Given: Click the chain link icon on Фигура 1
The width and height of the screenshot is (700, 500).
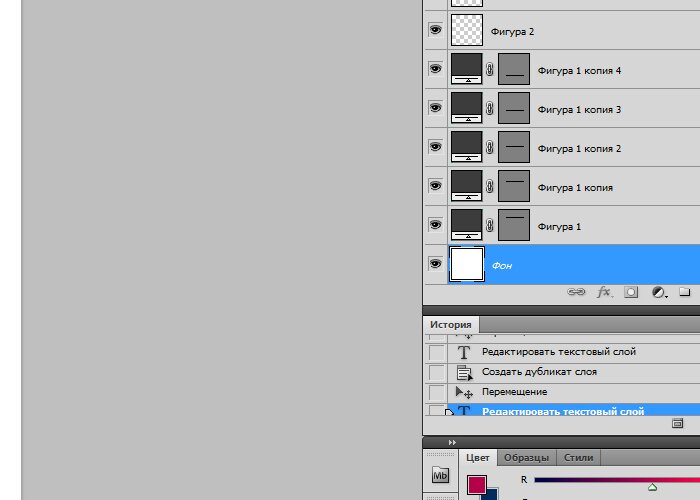Looking at the screenshot, I should point(490,226).
